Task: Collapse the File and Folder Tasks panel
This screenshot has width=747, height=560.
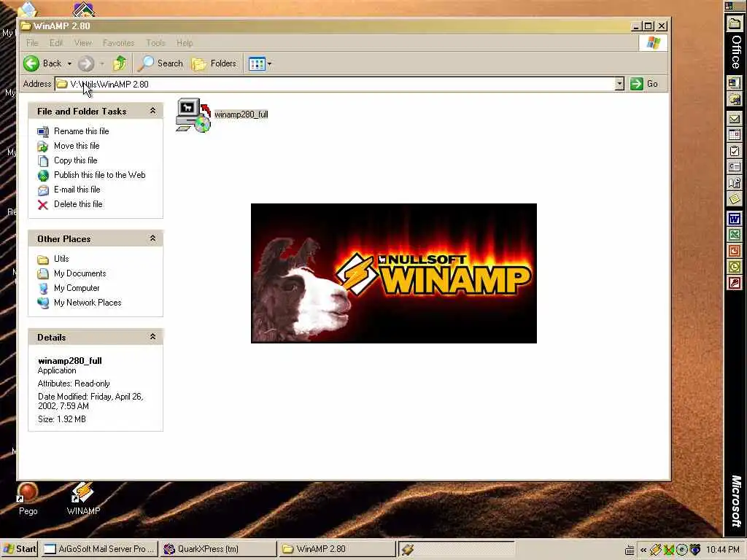Action: point(153,111)
